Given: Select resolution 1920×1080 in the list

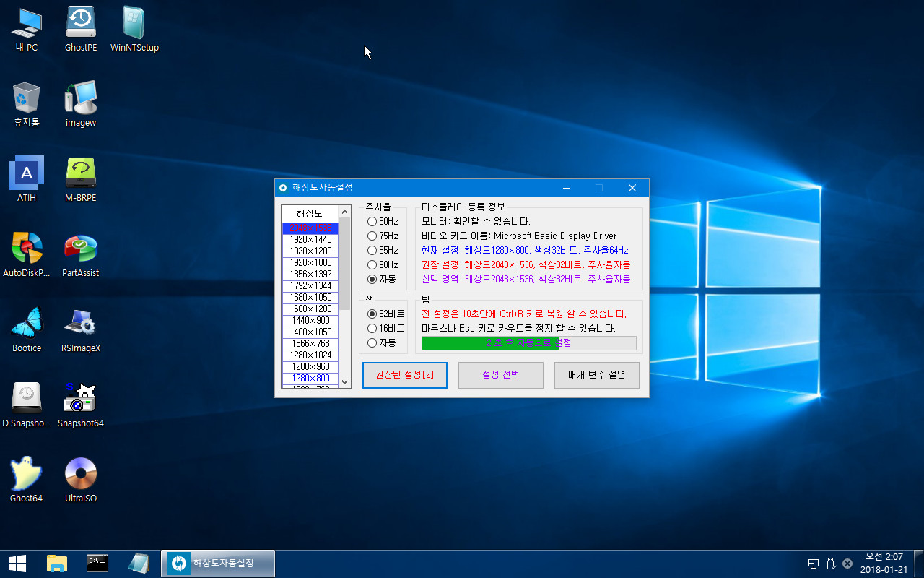Looking at the screenshot, I should click(310, 262).
